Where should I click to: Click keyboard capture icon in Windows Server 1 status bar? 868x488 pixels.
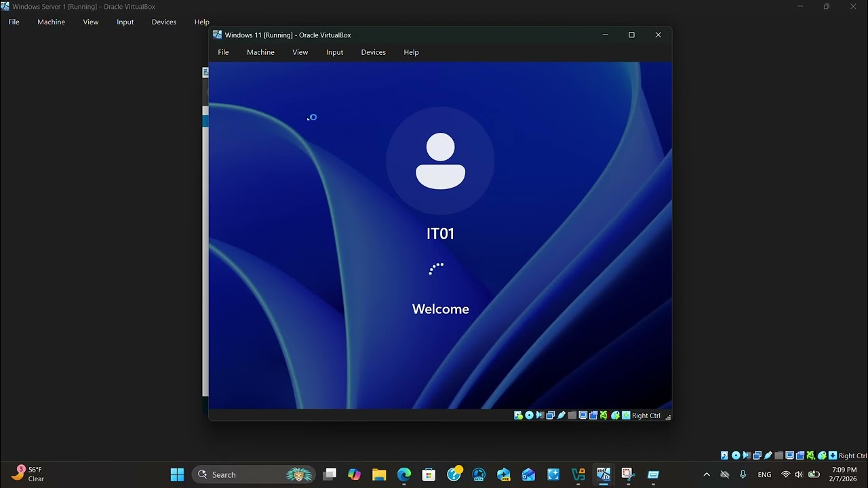pos(833,455)
